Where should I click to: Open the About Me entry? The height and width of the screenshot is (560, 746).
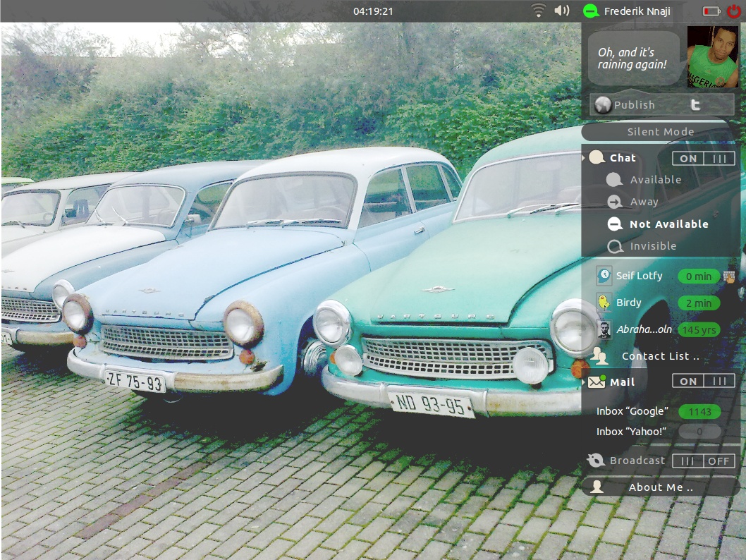click(x=660, y=487)
